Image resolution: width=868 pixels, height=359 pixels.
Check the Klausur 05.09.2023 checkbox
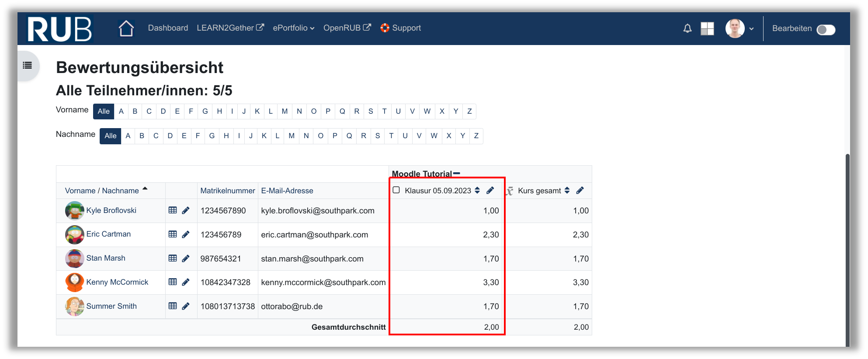396,190
